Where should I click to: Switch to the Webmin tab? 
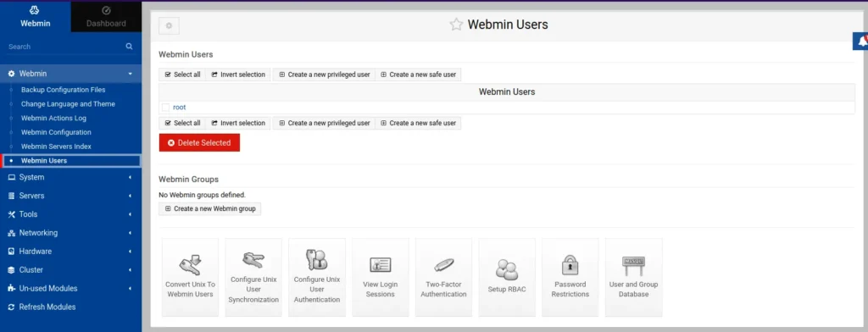coord(35,16)
